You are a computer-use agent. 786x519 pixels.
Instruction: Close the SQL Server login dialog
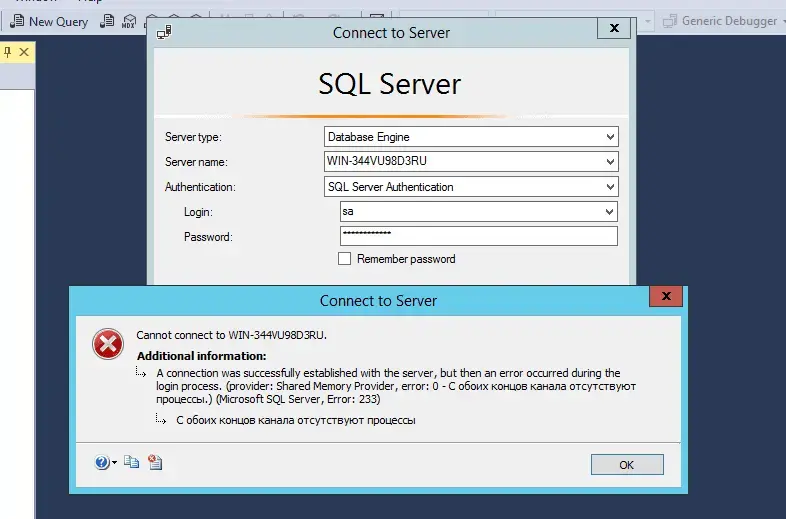[x=614, y=28]
